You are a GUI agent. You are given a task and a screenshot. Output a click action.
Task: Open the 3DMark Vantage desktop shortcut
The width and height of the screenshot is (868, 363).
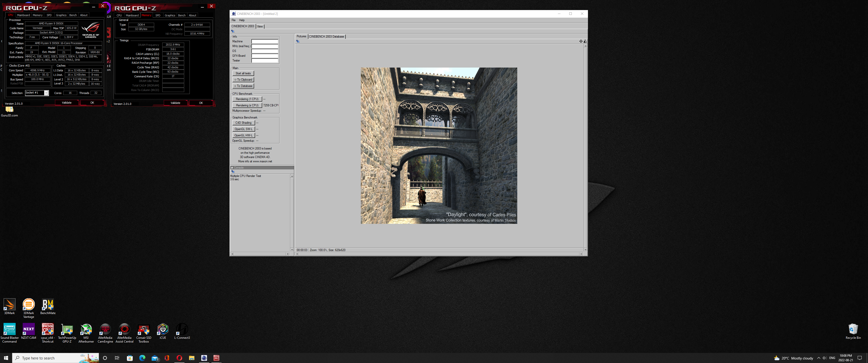click(29, 308)
